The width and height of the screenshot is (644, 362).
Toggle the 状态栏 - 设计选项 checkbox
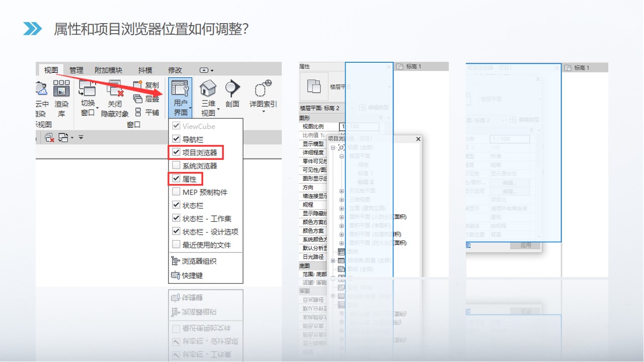click(x=176, y=231)
